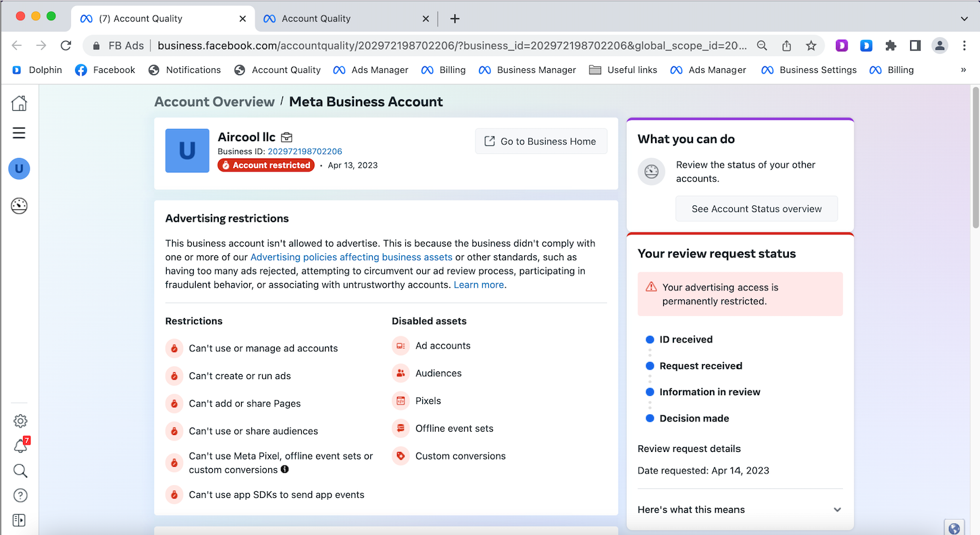Image resolution: width=980 pixels, height=535 pixels.
Task: Toggle the sidebar panel icon at bottom left
Action: (x=19, y=520)
